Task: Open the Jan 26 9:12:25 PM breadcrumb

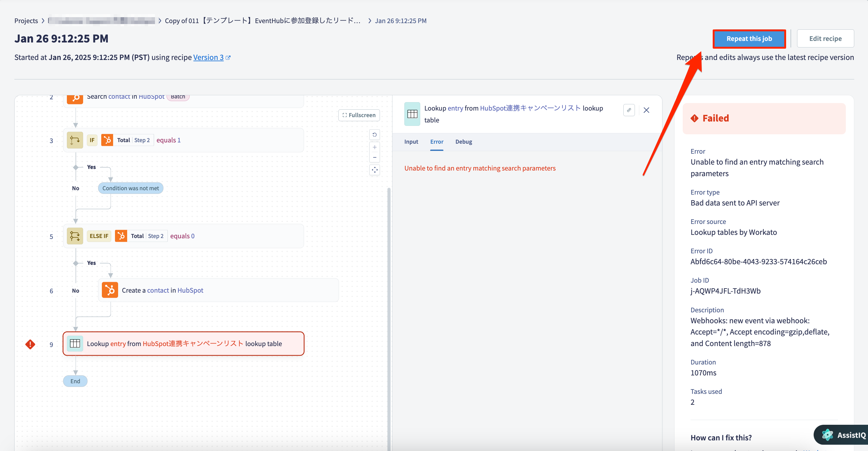Action: 400,21
